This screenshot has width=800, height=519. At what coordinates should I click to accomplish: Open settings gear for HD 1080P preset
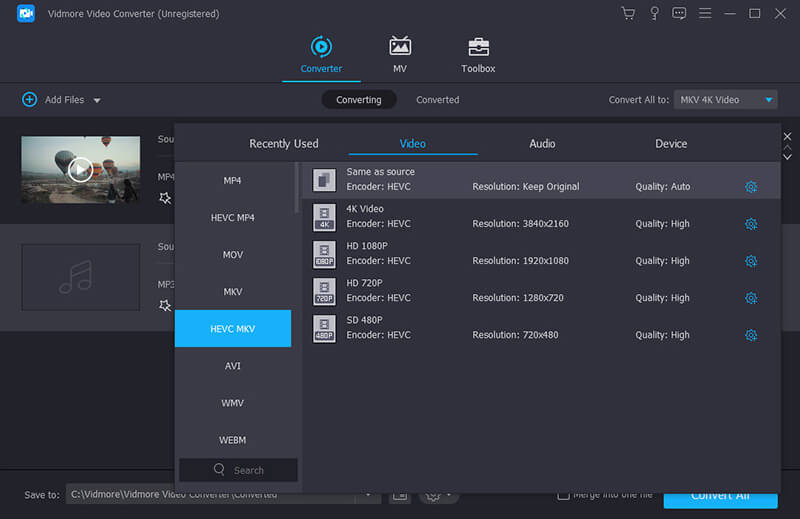click(751, 261)
